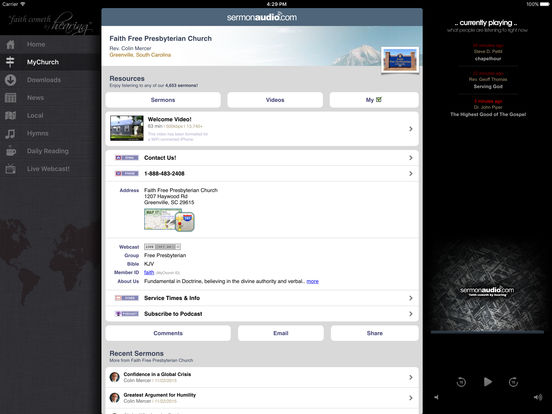Tap the 'Contact Us!' row label
552x414 pixels.
(x=160, y=158)
